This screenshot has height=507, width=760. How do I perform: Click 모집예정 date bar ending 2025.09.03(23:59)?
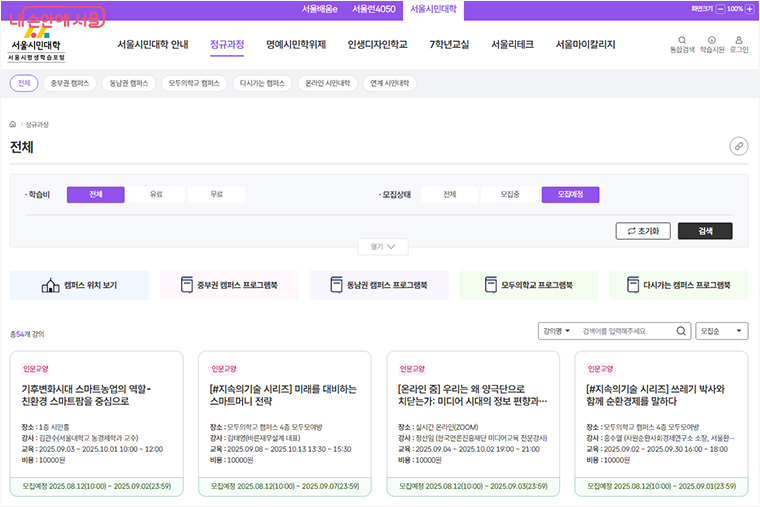pyautogui.click(x=473, y=486)
